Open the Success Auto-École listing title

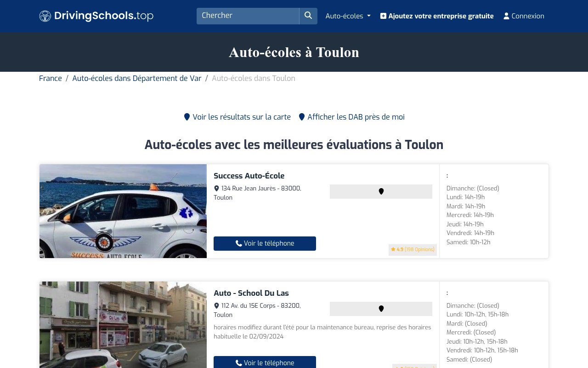(249, 176)
